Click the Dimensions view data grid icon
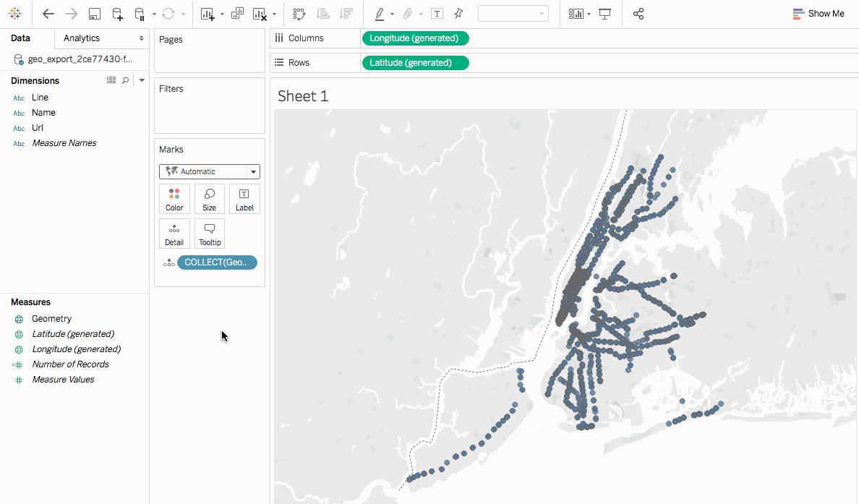859x504 pixels. (x=111, y=80)
